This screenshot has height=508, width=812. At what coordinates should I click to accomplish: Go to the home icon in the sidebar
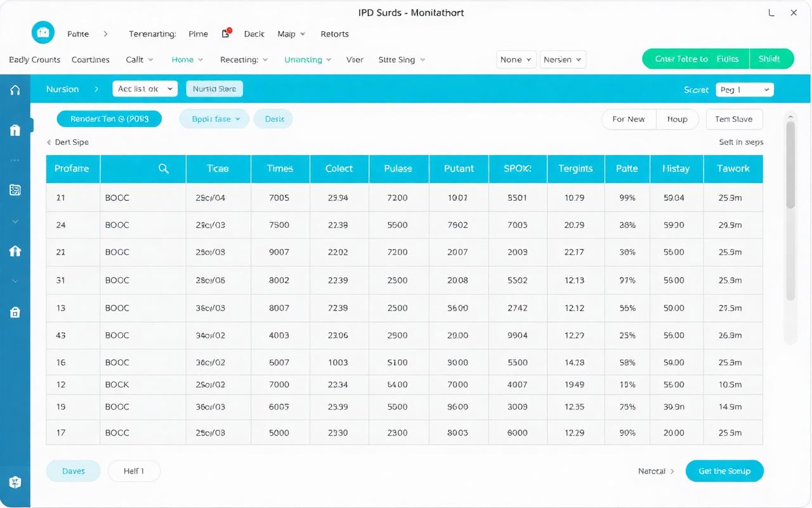[15, 90]
